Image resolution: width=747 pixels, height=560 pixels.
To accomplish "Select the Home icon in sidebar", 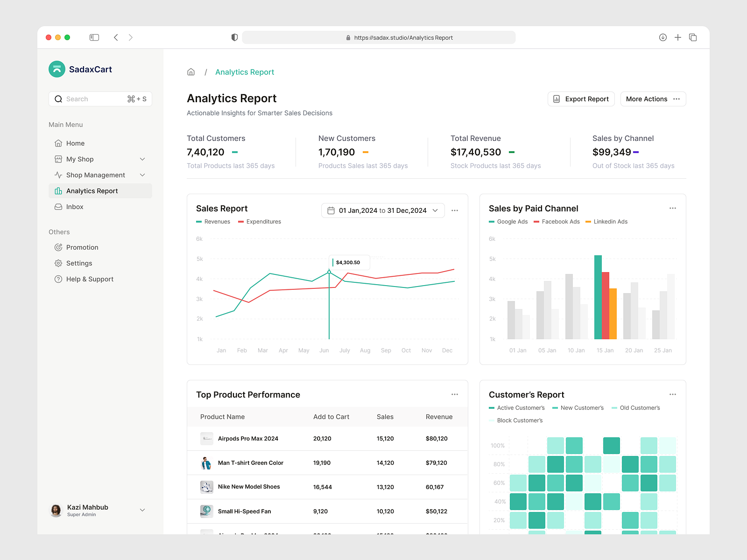I will [58, 143].
